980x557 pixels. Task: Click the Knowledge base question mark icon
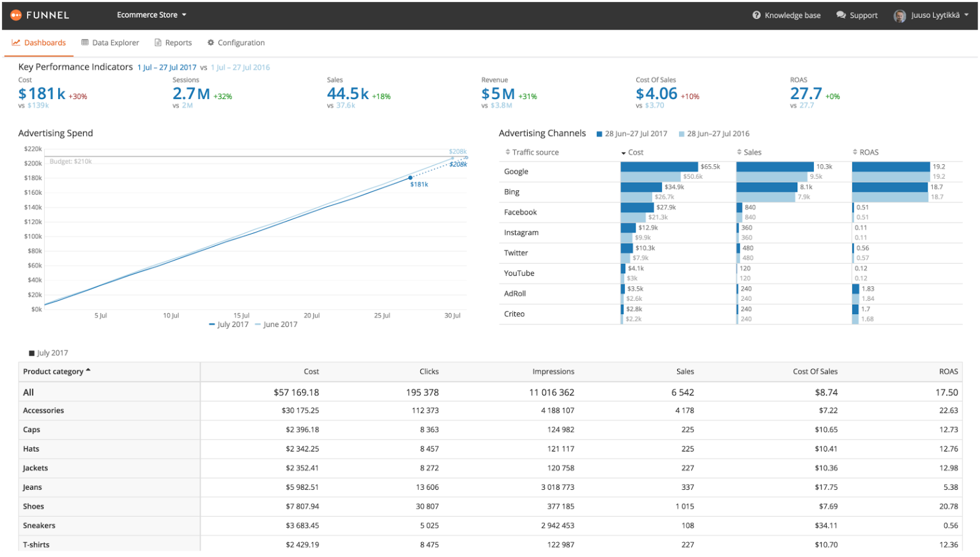pos(756,15)
